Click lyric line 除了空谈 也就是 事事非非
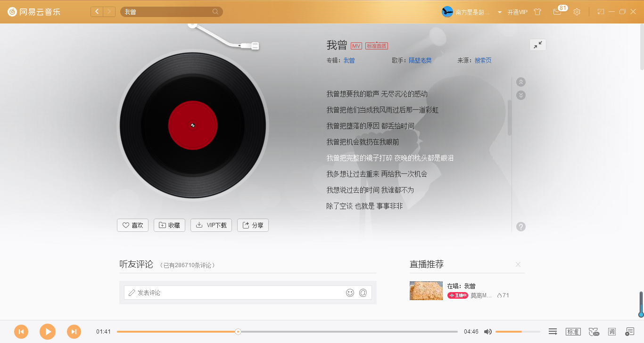 [x=364, y=206]
